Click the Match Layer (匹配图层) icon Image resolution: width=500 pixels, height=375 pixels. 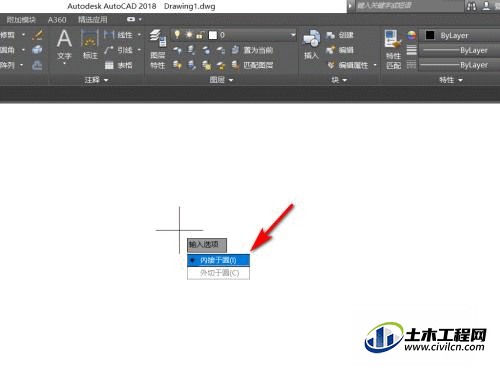click(x=236, y=65)
